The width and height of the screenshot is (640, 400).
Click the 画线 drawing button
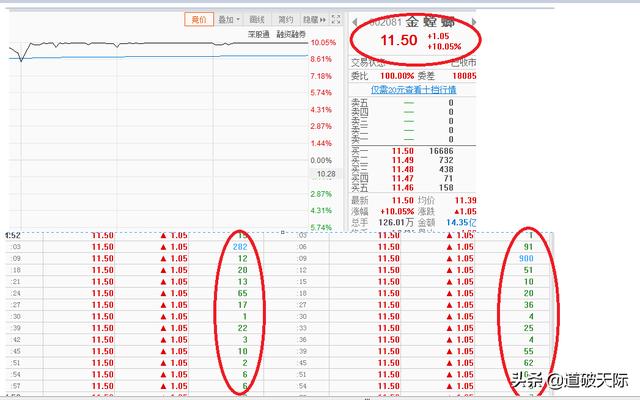[257, 19]
